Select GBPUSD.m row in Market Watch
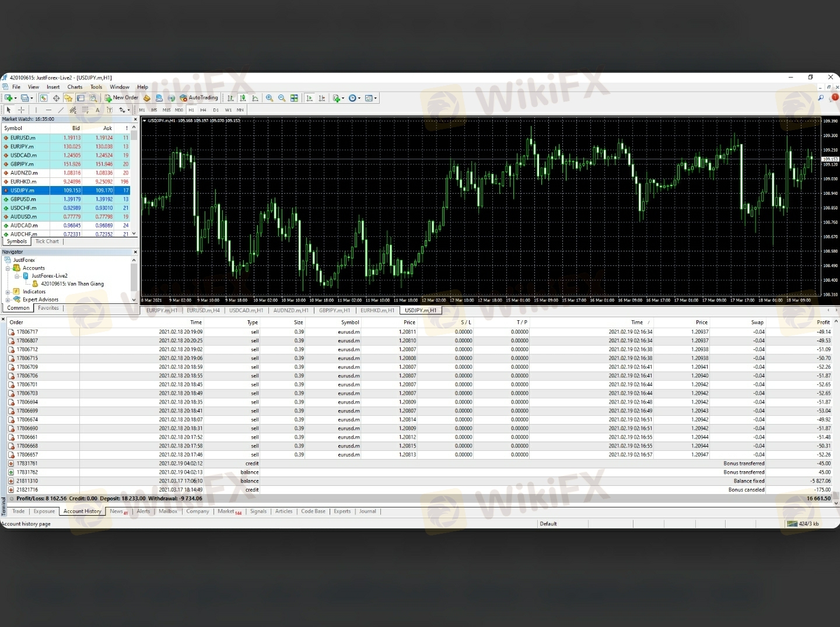Image resolution: width=840 pixels, height=627 pixels. point(23,199)
